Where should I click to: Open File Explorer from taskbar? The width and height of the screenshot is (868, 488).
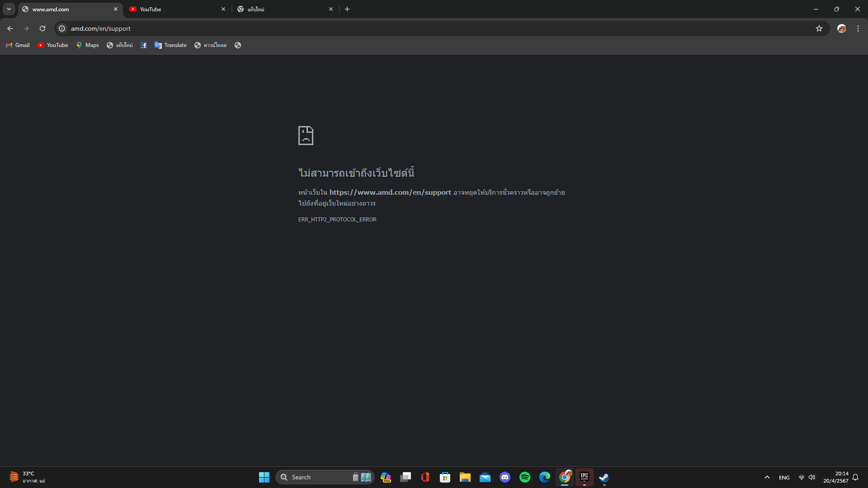tap(465, 477)
